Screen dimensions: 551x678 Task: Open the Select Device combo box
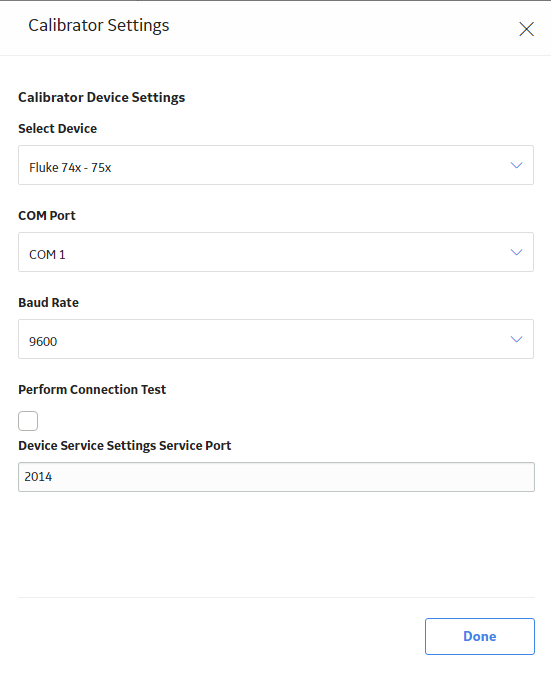tap(276, 165)
